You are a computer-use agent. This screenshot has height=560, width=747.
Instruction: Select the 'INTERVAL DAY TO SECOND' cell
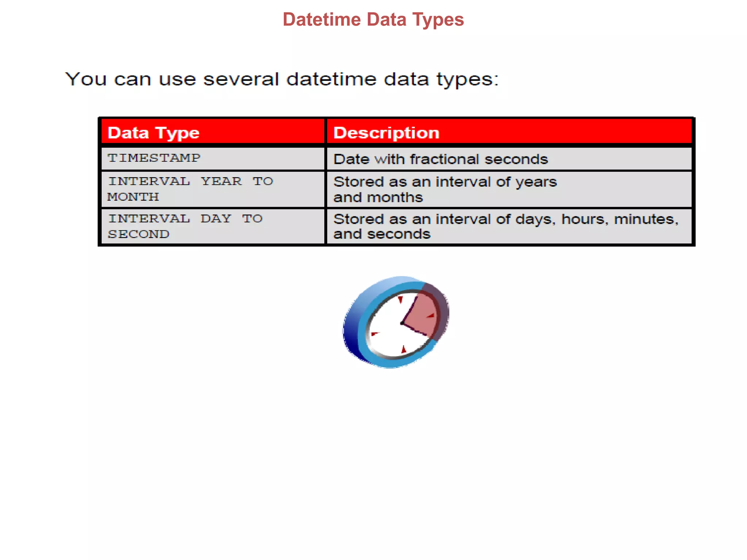[213, 226]
